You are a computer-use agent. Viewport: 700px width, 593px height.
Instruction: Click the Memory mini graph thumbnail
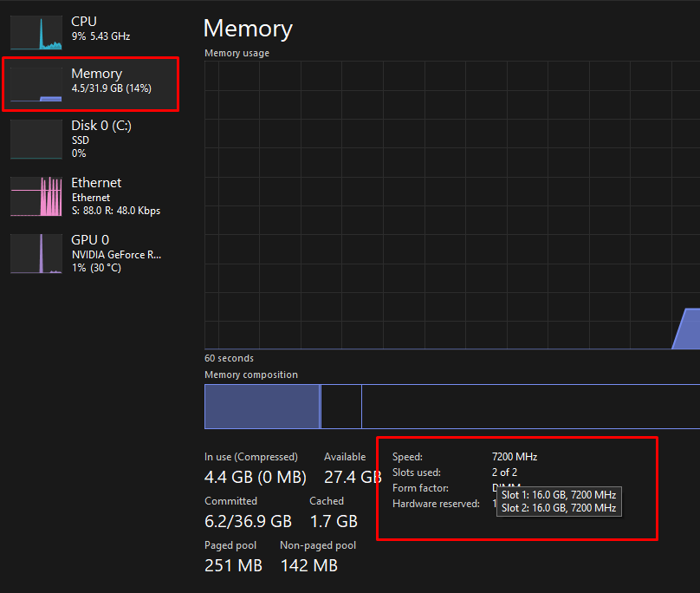click(x=35, y=82)
